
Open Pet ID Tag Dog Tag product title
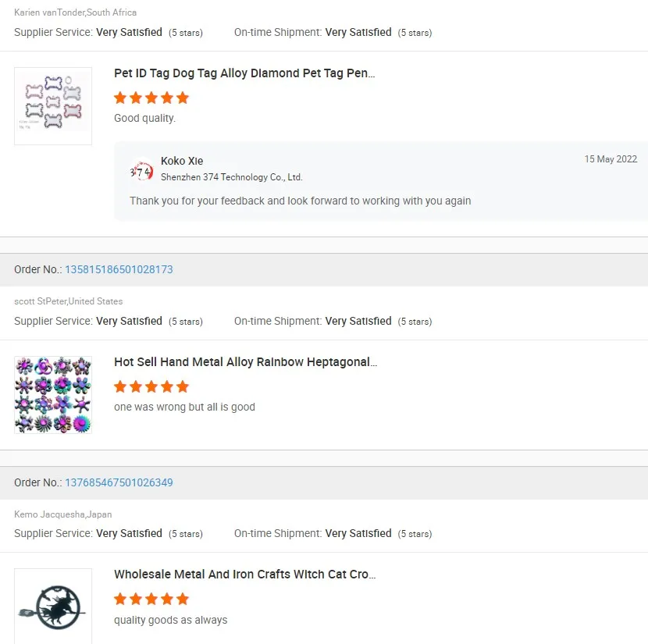pyautogui.click(x=244, y=73)
